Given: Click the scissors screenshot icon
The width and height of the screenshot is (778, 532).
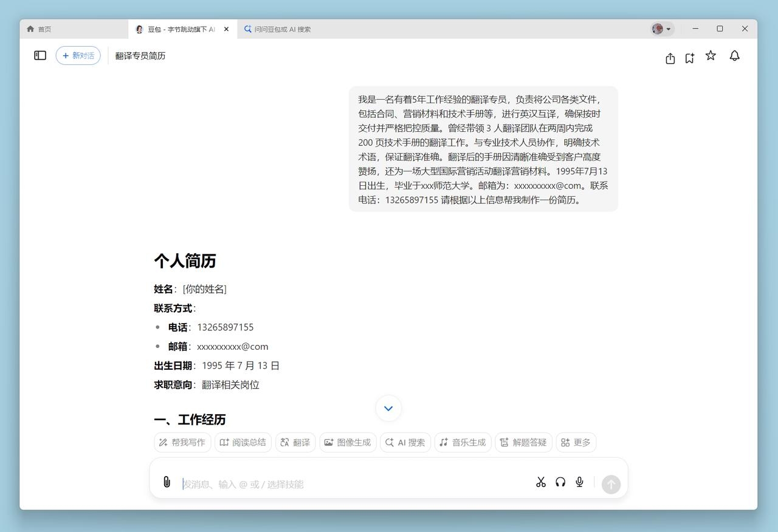Looking at the screenshot, I should (541, 482).
